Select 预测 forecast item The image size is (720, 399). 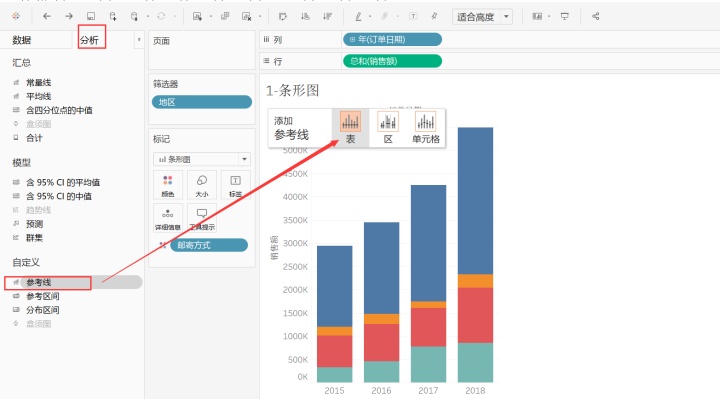pos(34,224)
